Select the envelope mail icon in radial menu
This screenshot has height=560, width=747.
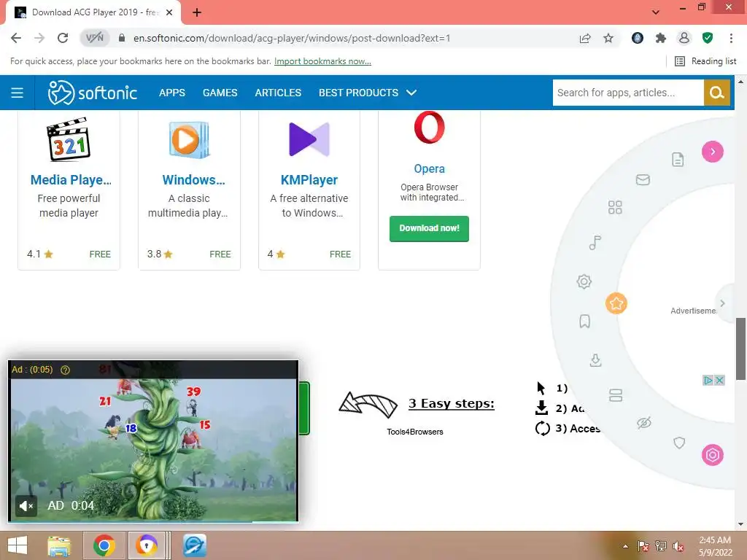click(643, 179)
